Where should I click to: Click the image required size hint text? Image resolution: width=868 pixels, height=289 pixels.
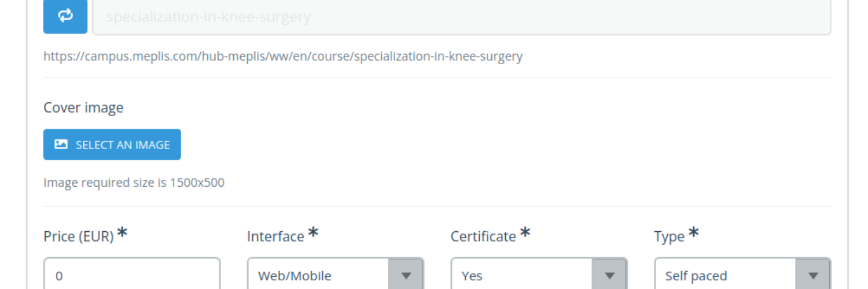(134, 183)
